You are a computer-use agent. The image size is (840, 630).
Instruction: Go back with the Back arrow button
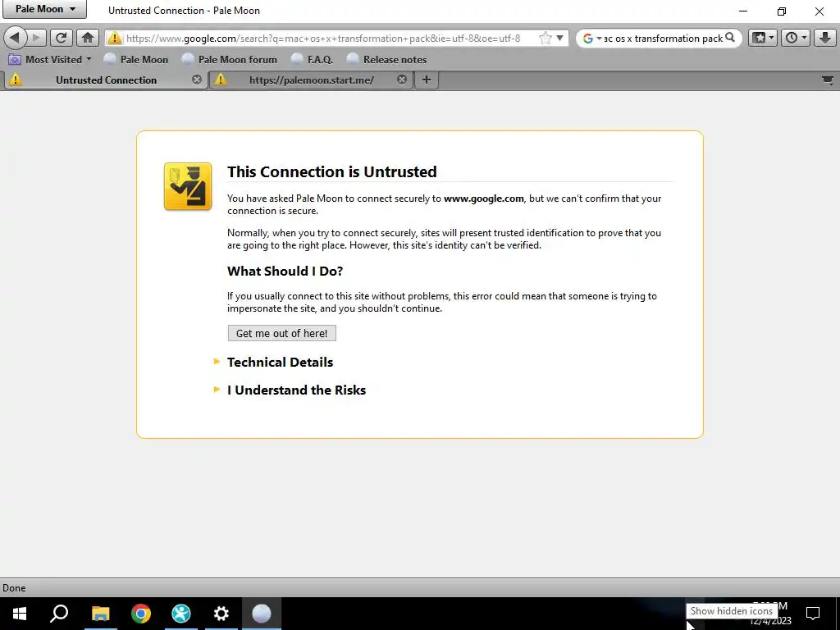pyautogui.click(x=15, y=38)
